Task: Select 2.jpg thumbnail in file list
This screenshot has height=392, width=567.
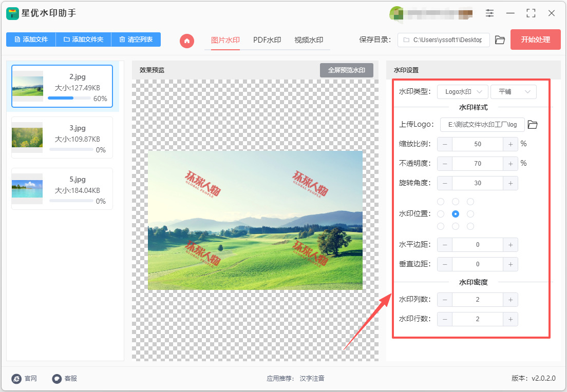Action: click(x=28, y=86)
